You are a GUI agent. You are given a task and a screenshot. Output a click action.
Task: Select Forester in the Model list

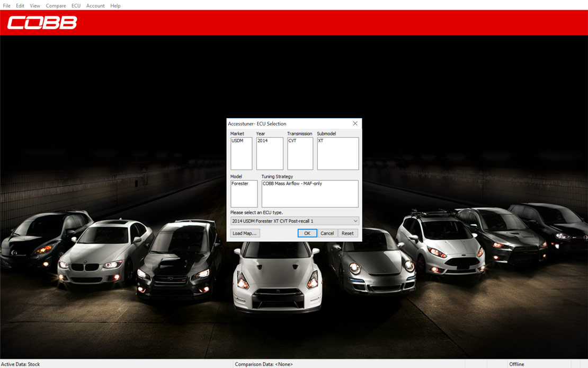(x=240, y=183)
